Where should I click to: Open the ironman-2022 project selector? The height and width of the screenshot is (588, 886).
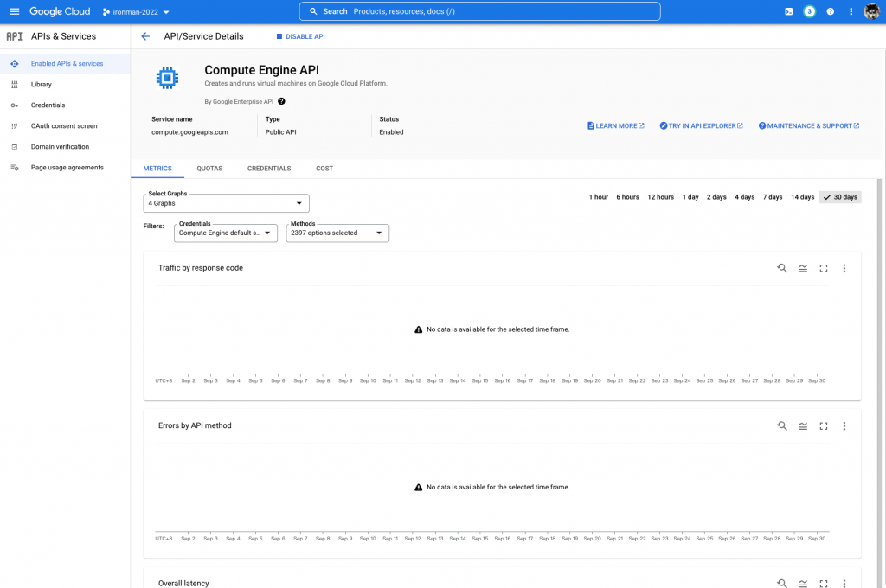pyautogui.click(x=136, y=12)
